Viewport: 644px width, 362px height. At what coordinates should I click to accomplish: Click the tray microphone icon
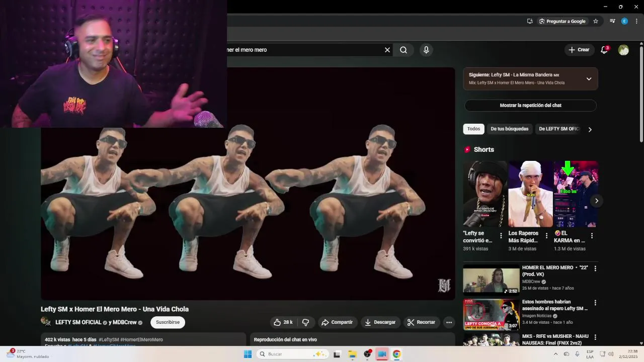click(x=577, y=354)
